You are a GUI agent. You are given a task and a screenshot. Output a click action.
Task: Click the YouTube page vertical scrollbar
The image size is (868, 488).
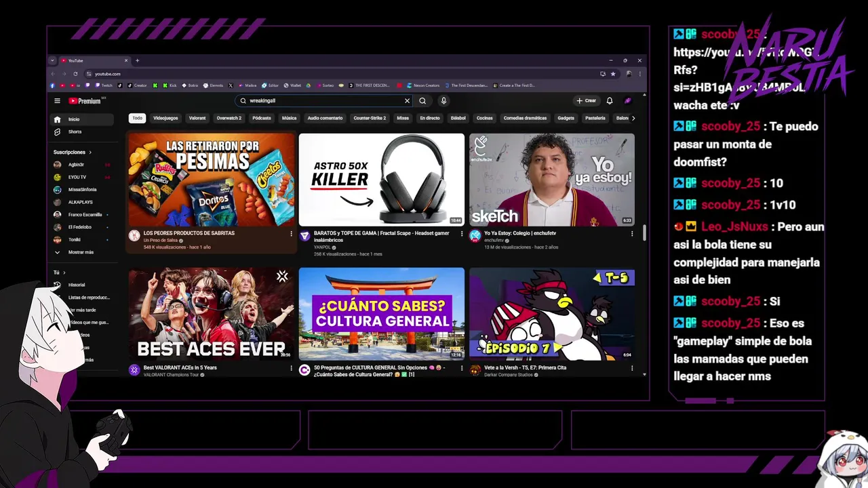coord(644,232)
